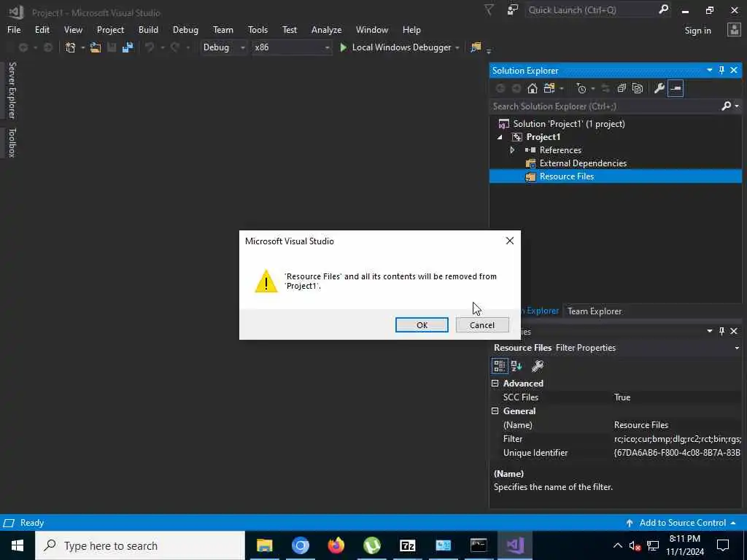Screen dimensions: 747x560
Task: Click Switch Views icon in Solution Explorer
Action: (x=549, y=88)
